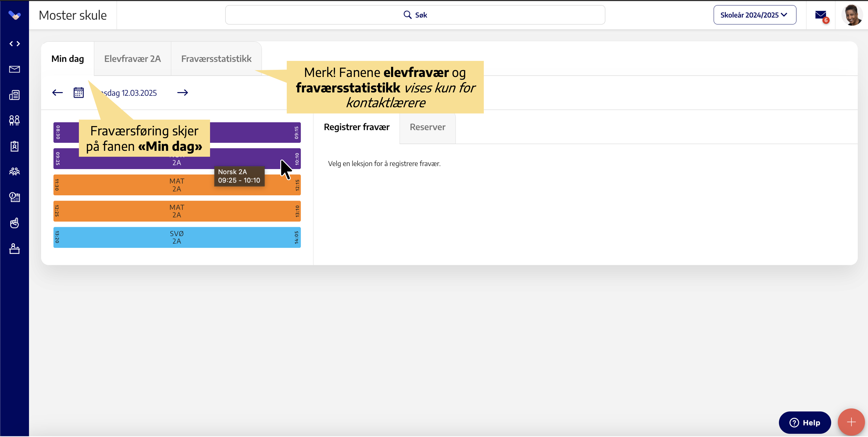The width and height of the screenshot is (868, 437).
Task: Expand the Skoleår 2024/2025 dropdown
Action: point(754,15)
